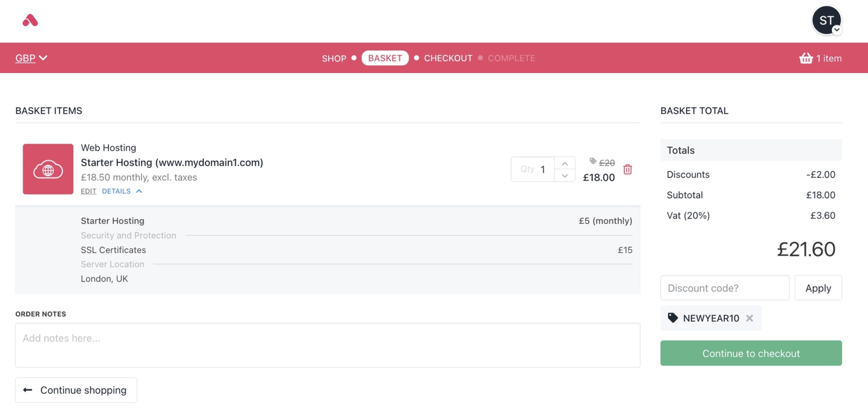
Task: Remove the NEWYEAR10 discount code
Action: [x=749, y=318]
